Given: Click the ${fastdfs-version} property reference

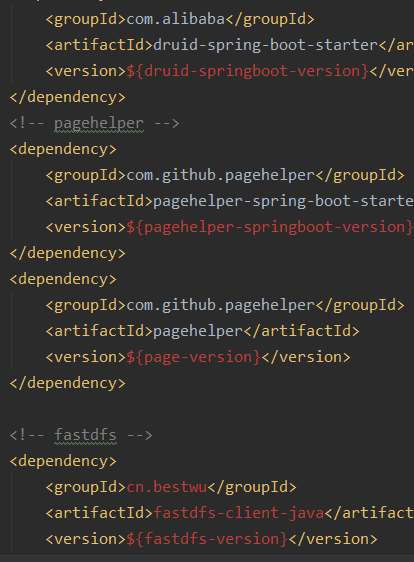Looking at the screenshot, I should pyautogui.click(x=207, y=539).
